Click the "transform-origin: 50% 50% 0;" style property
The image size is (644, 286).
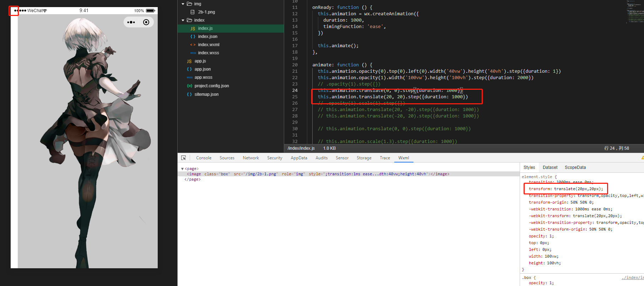click(561, 202)
